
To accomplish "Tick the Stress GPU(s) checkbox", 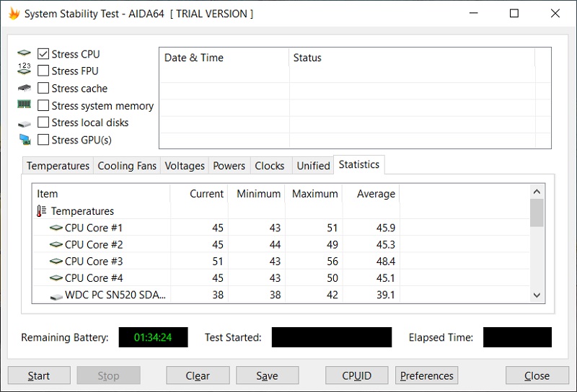I will click(x=43, y=140).
